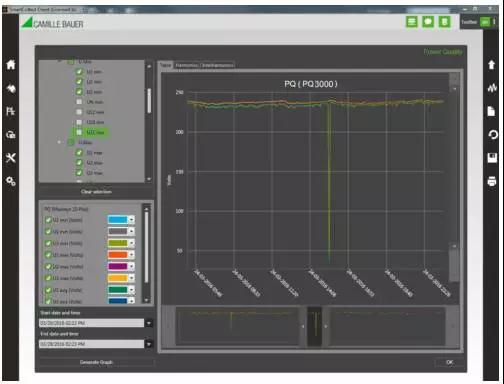Click the Generate Graph button

tap(97, 362)
